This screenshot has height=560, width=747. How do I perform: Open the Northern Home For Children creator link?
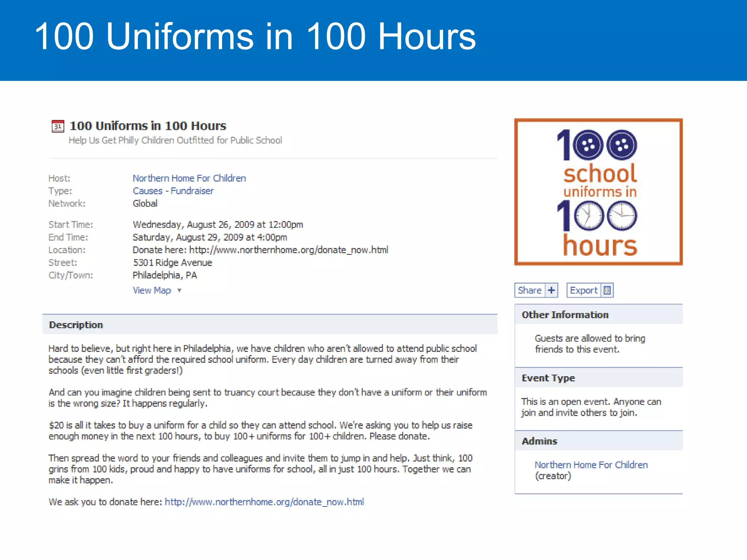(x=591, y=465)
